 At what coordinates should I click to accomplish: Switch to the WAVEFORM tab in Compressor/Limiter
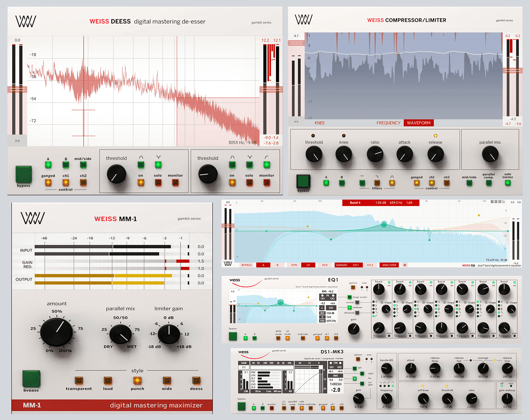tap(419, 123)
